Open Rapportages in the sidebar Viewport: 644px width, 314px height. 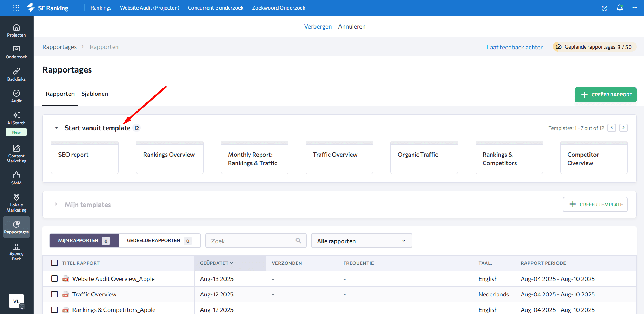click(x=17, y=227)
